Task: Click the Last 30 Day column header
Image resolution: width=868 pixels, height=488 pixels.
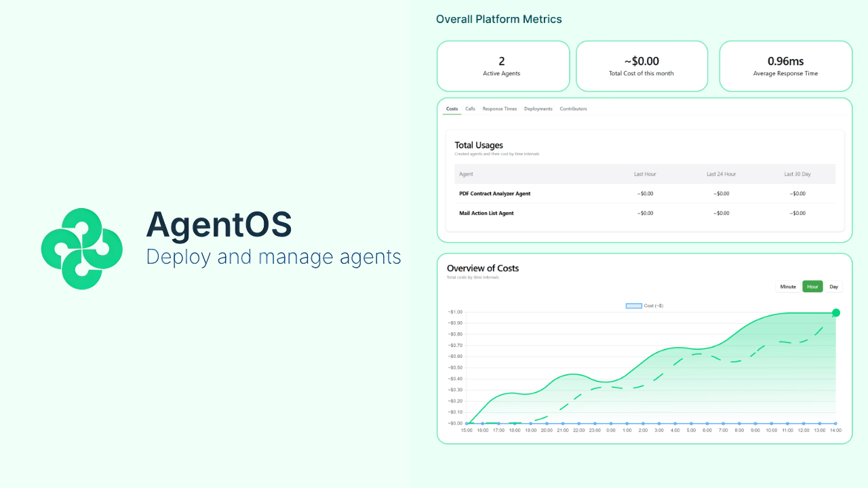Action: 797,174
